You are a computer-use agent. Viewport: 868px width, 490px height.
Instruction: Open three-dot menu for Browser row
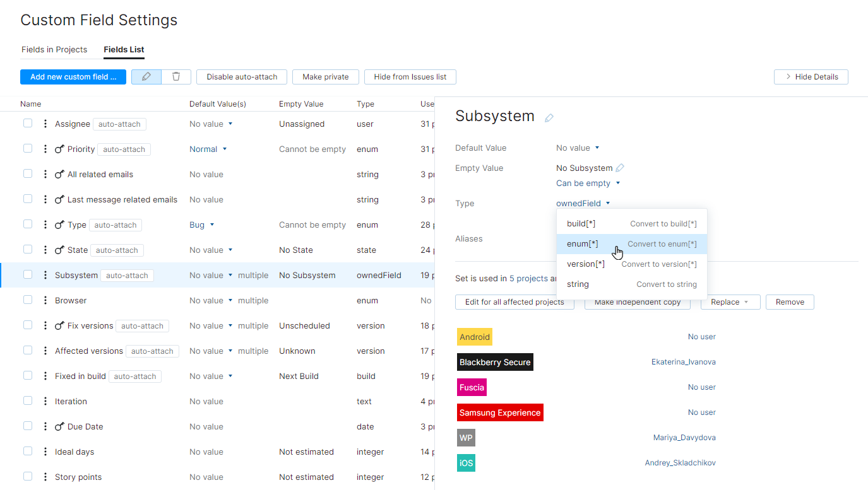coord(45,300)
